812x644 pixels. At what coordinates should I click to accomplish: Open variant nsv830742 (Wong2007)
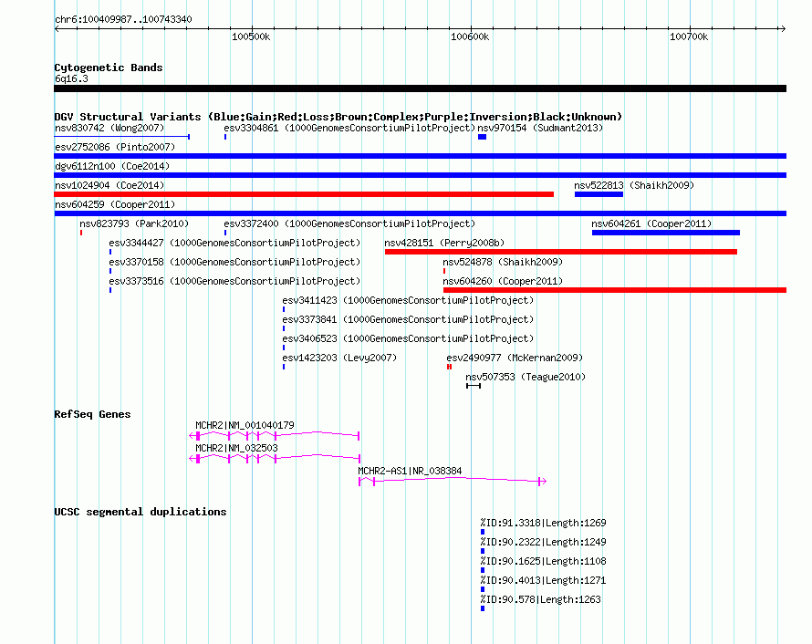(x=109, y=128)
